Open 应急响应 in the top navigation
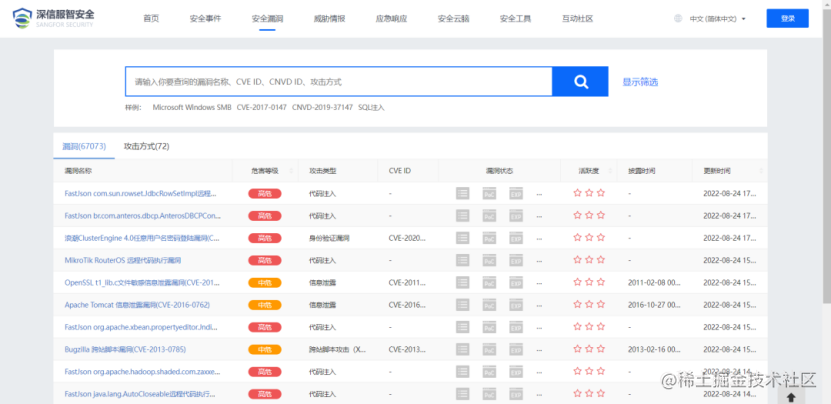The height and width of the screenshot is (404, 831). coord(391,19)
